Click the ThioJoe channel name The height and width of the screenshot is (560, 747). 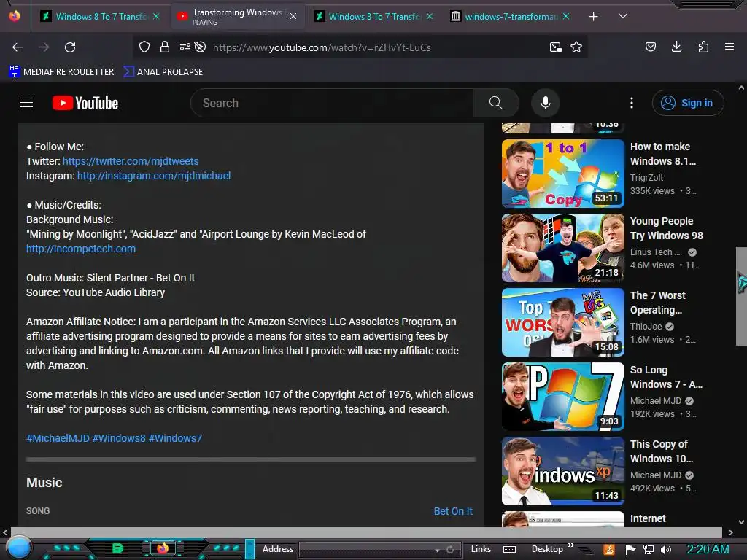coord(646,326)
